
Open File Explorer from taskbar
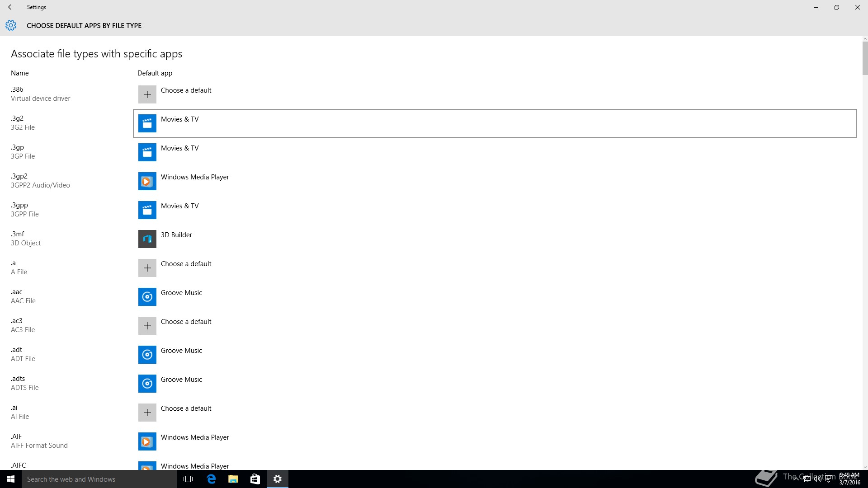tap(233, 479)
